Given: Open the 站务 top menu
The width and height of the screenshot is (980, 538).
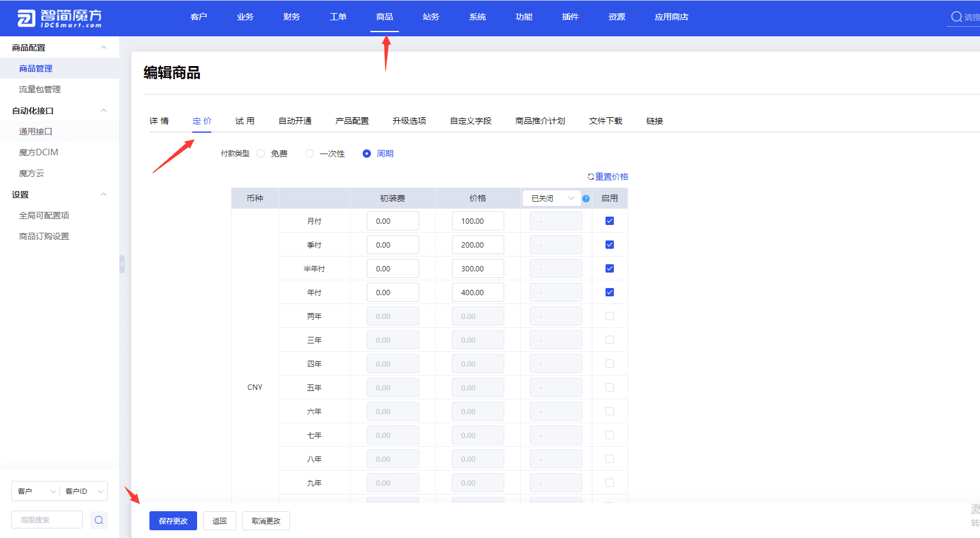Looking at the screenshot, I should [x=431, y=17].
